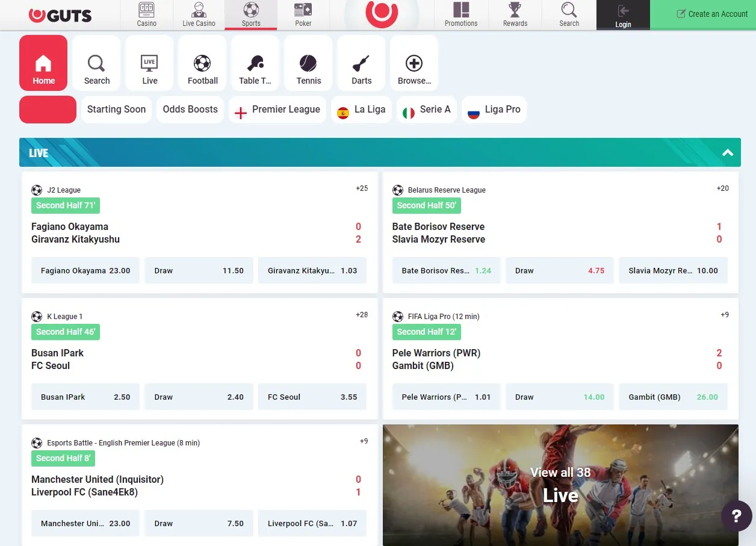The image size is (756, 546).
Task: Select the red Home tile
Action: point(43,63)
